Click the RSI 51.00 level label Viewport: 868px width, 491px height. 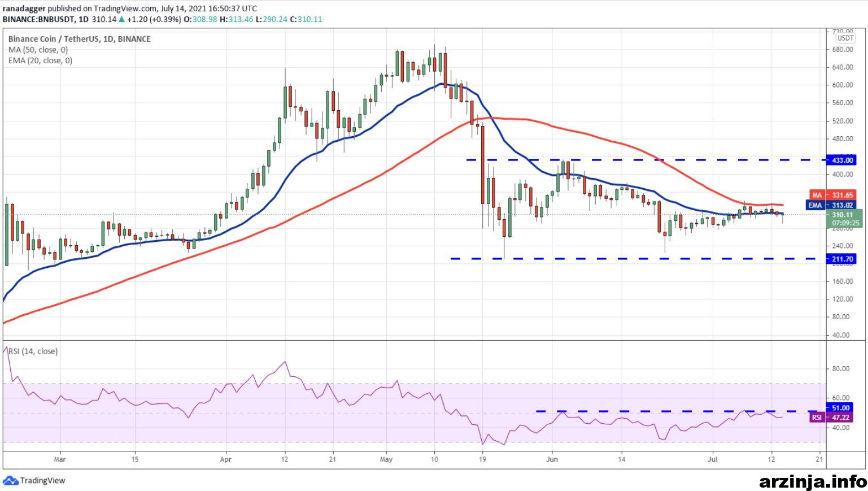click(x=840, y=407)
